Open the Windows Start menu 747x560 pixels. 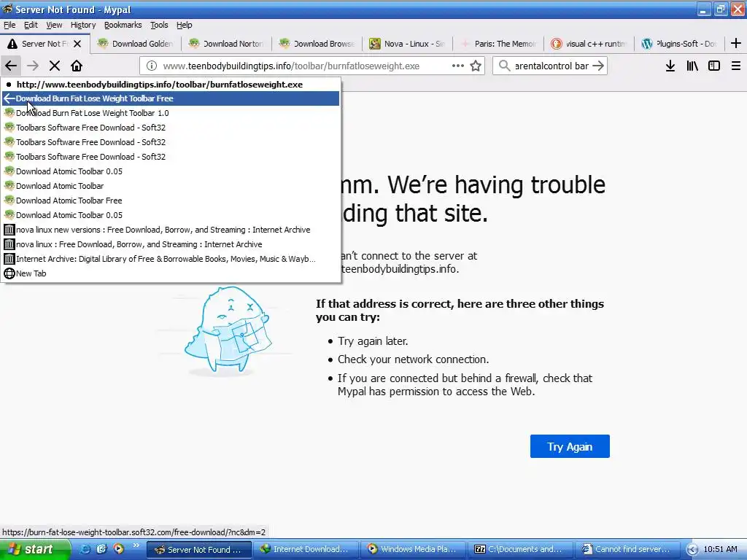35,549
